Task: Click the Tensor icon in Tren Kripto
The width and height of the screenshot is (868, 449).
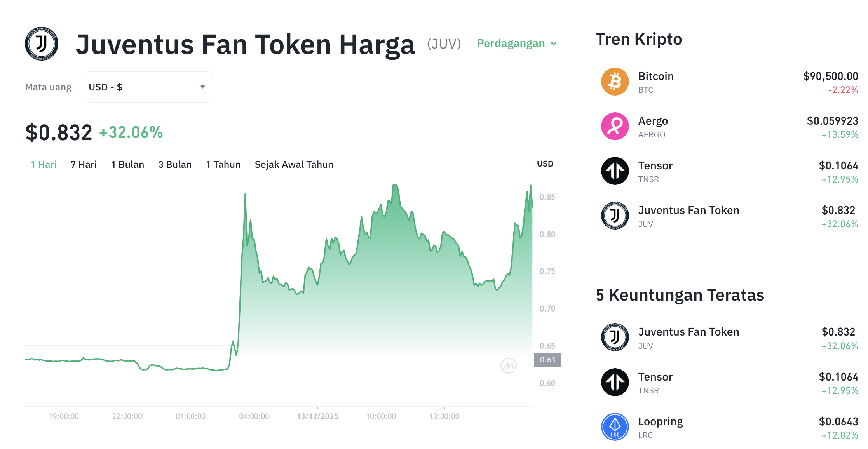Action: click(x=615, y=171)
